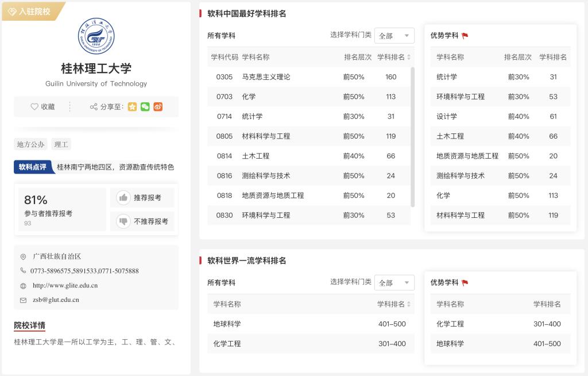Open website link www.glite.edu.cn

65,285
